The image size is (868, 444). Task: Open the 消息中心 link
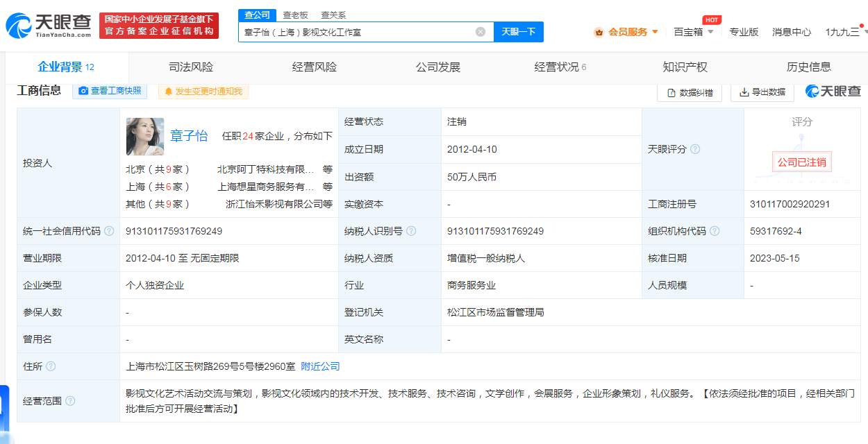tap(792, 32)
